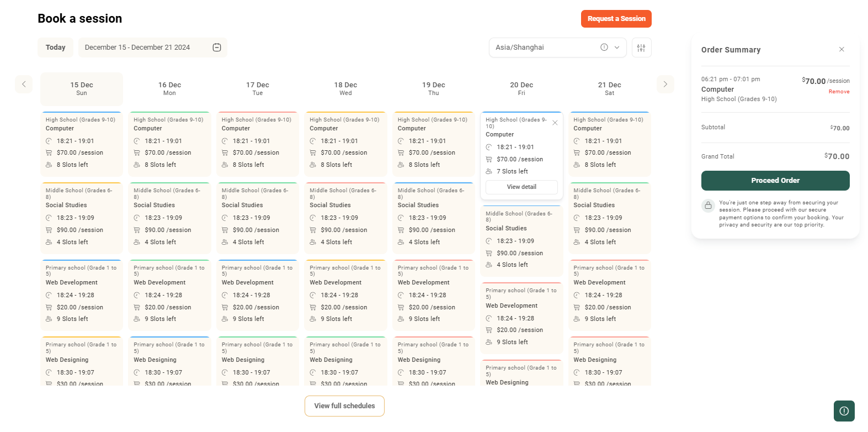Image resolution: width=868 pixels, height=432 pixels.
Task: Open the filter settings icon
Action: (x=641, y=48)
